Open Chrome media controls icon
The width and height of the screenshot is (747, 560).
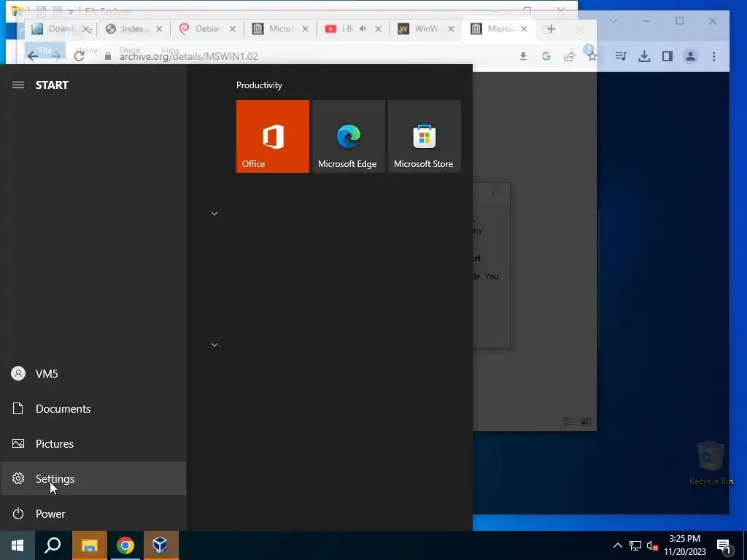(620, 56)
